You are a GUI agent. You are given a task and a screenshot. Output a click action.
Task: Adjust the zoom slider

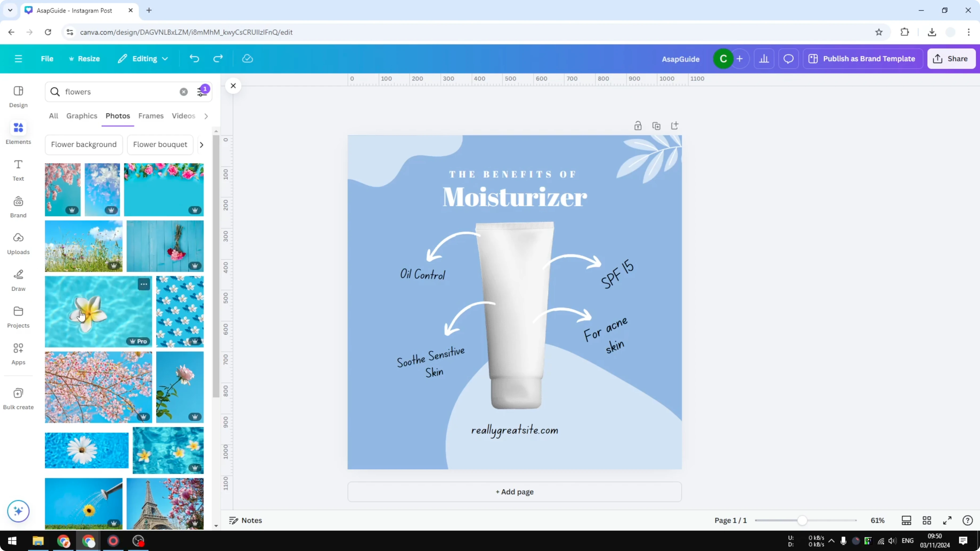803,520
